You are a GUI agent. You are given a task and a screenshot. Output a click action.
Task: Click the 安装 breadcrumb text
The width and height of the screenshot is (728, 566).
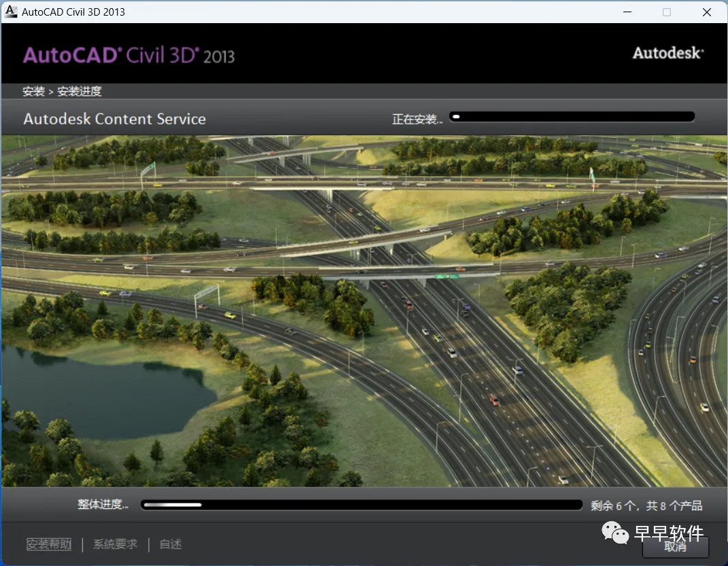pos(33,92)
